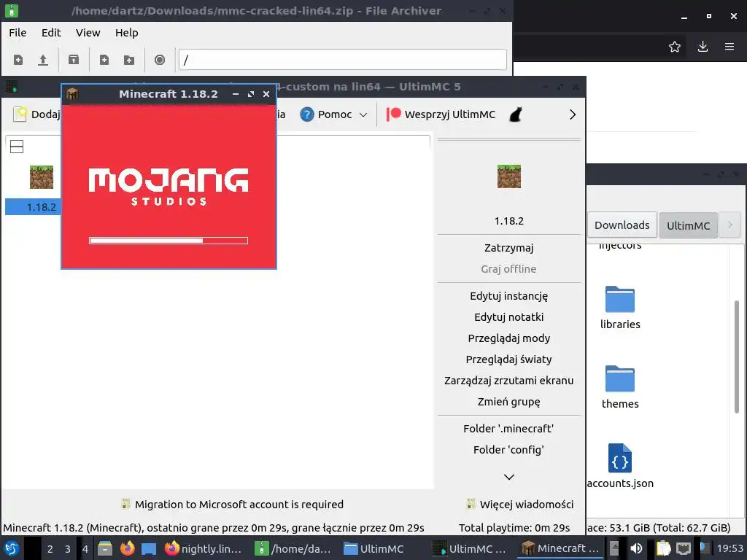Click the Firefox downloads arrow icon

[703, 47]
